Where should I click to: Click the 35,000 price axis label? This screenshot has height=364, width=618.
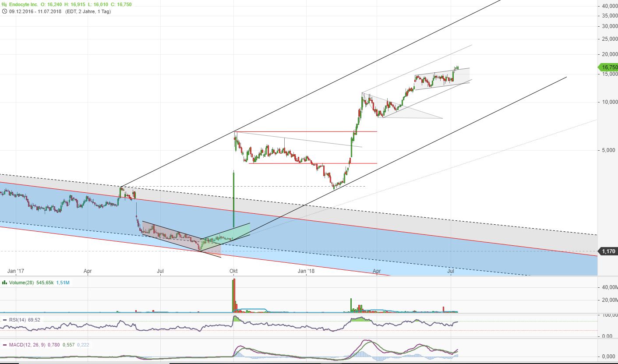(609, 16)
